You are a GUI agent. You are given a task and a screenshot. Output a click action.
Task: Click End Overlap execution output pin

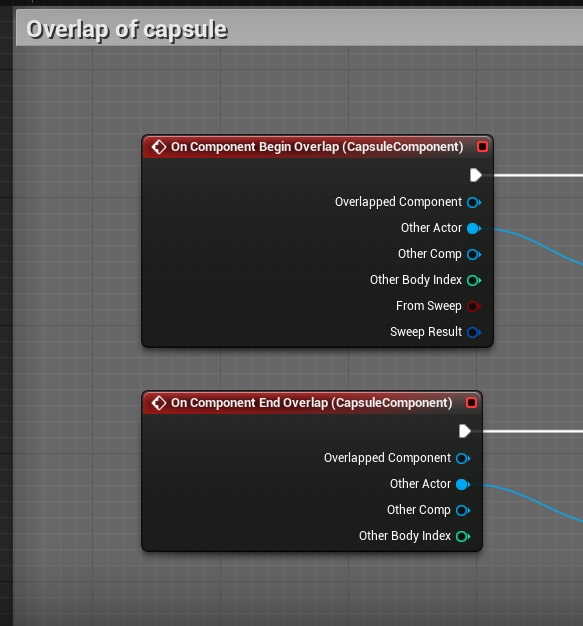point(465,431)
